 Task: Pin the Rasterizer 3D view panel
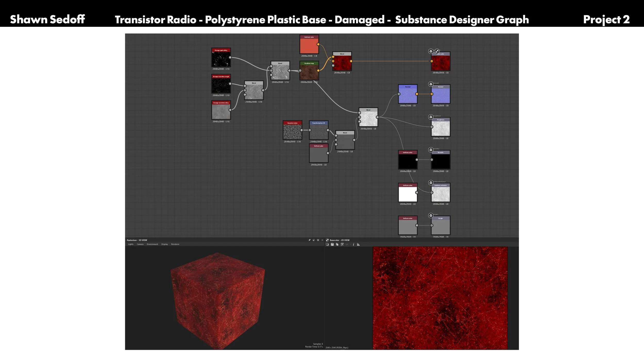click(x=309, y=240)
